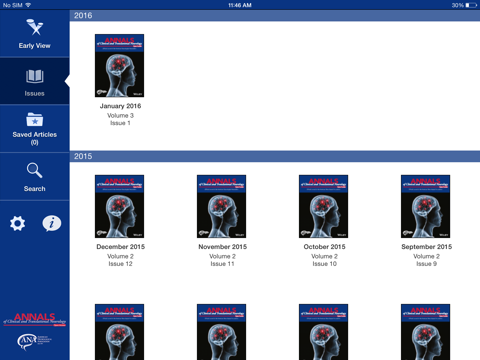Open settings via the gear icon
Image resolution: width=480 pixels, height=360 pixels.
click(17, 223)
